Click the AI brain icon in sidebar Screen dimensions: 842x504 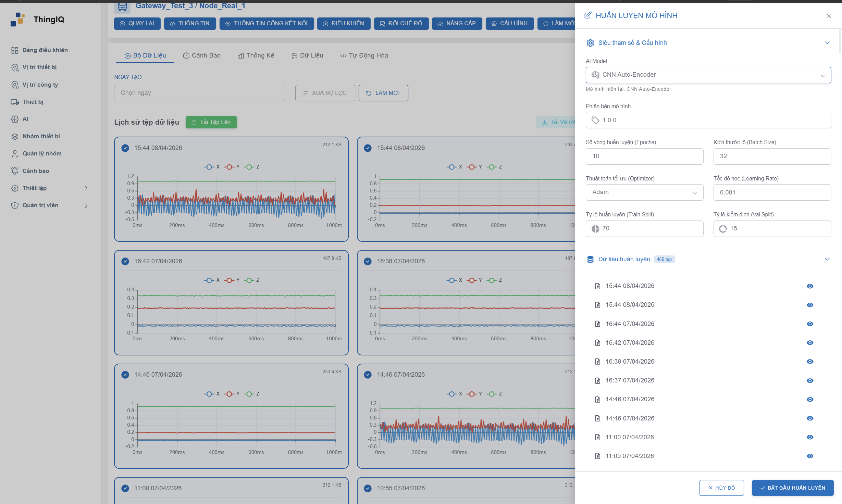(15, 119)
